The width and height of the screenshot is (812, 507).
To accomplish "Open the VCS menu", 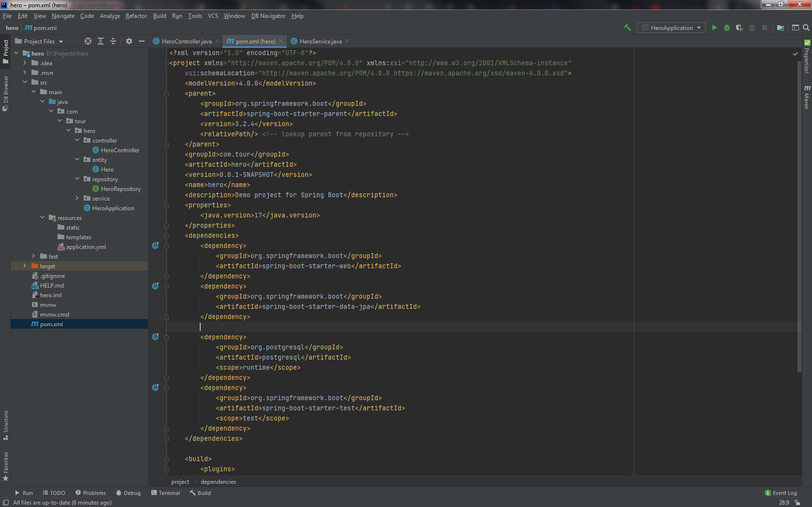I will pyautogui.click(x=213, y=16).
